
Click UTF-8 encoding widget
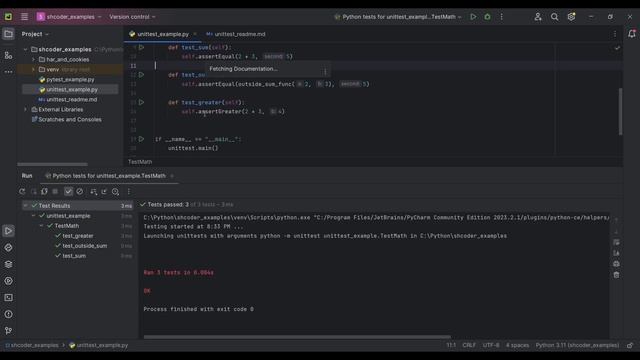tap(491, 345)
